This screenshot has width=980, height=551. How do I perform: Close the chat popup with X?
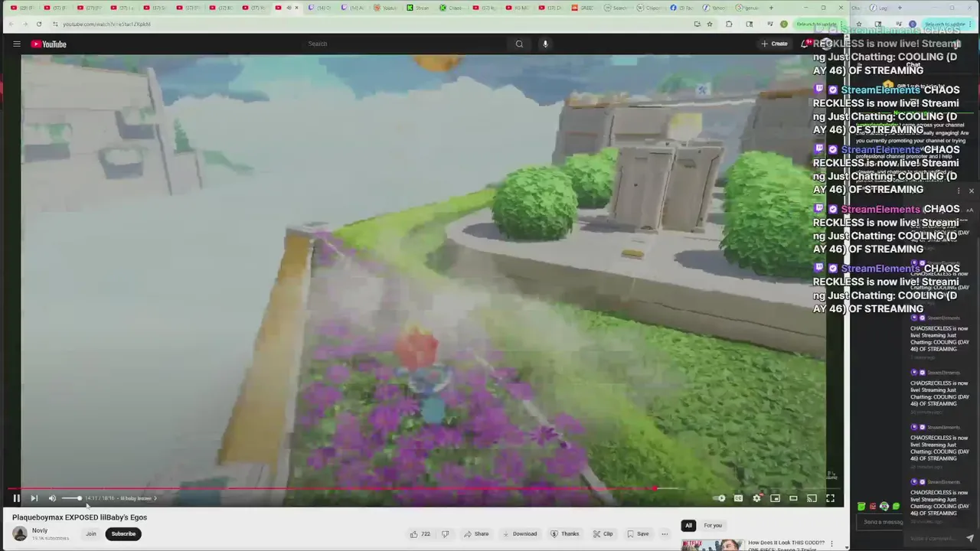point(972,191)
